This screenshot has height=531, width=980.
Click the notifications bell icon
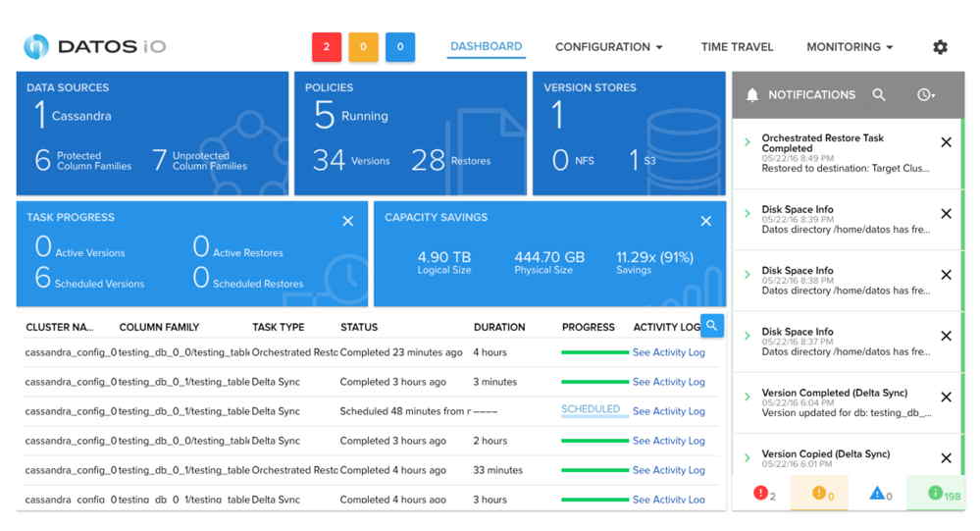point(752,95)
